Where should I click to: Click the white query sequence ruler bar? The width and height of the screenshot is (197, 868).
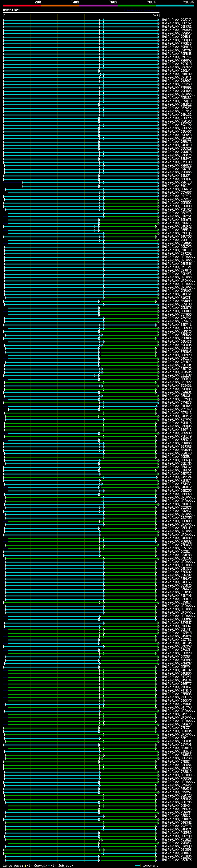click(x=81, y=13)
